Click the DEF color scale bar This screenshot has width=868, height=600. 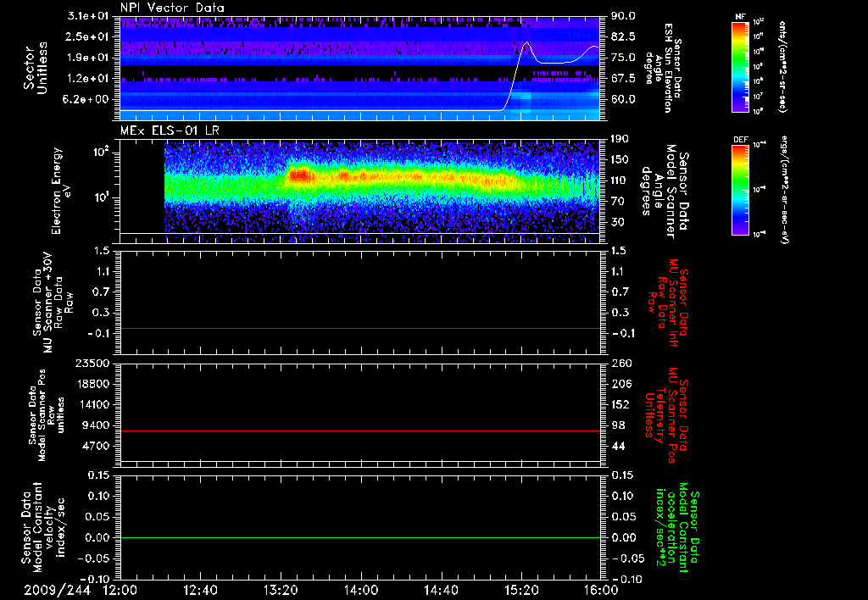738,189
